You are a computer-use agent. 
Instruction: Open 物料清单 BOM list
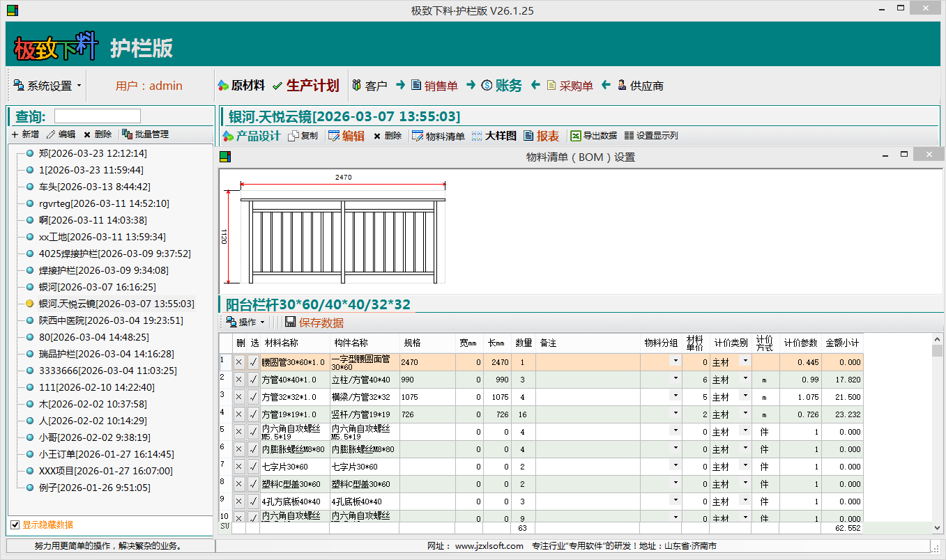point(438,136)
